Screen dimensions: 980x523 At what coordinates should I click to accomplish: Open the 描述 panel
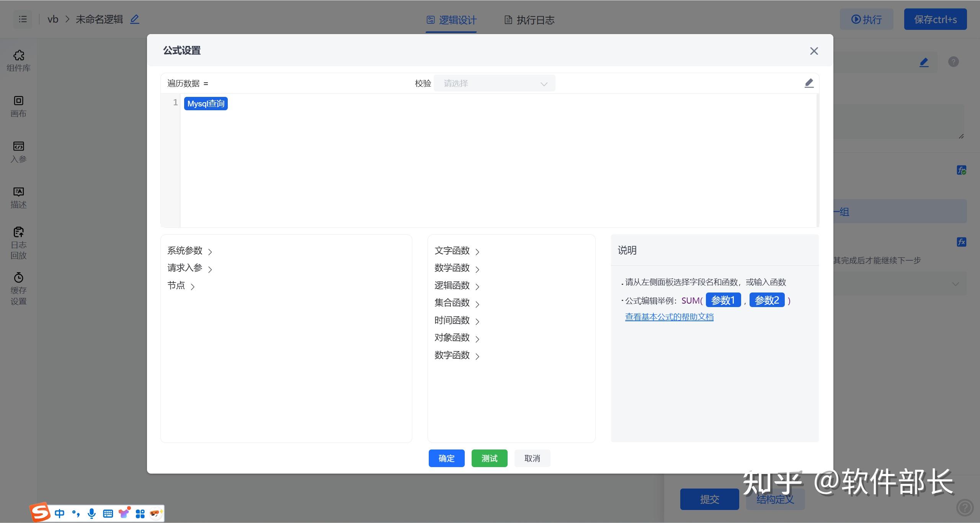point(18,197)
